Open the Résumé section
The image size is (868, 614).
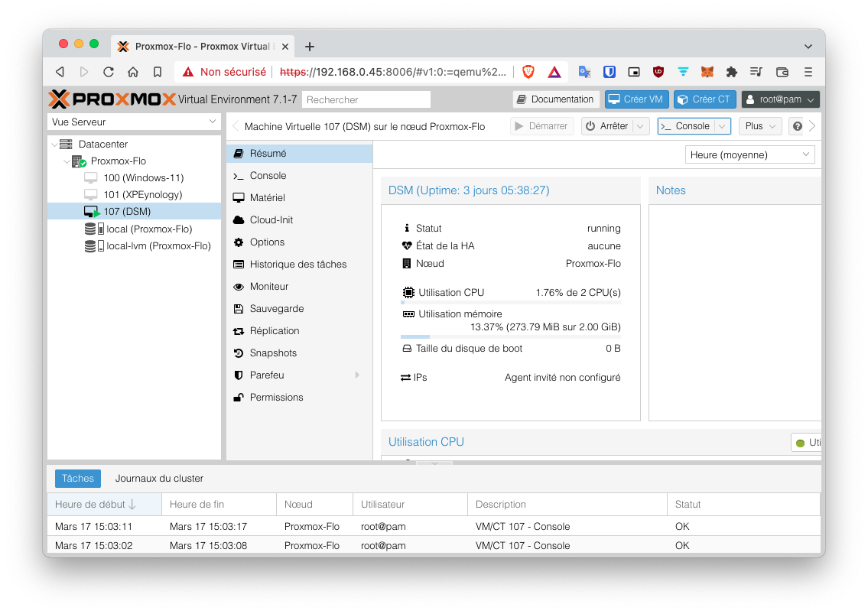pyautogui.click(x=300, y=154)
